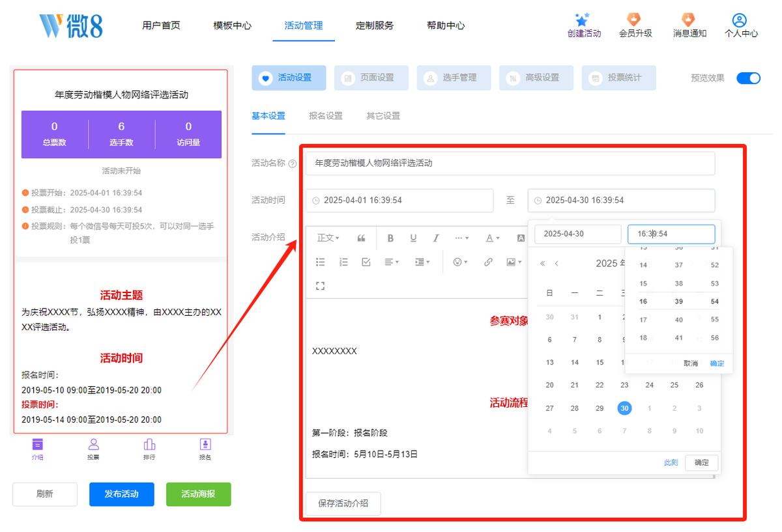Open 活动管理 in top navigation
This screenshot has height=532, width=782.
[x=304, y=26]
